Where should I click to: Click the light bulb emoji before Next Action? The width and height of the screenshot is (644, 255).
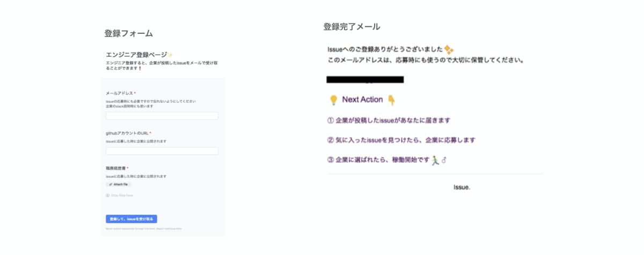pyautogui.click(x=333, y=100)
